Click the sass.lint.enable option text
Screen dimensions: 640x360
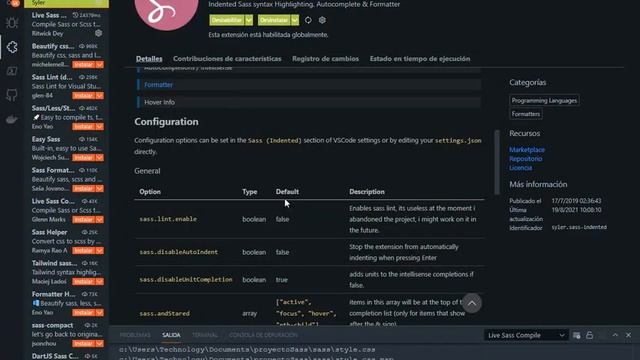[x=168, y=219]
